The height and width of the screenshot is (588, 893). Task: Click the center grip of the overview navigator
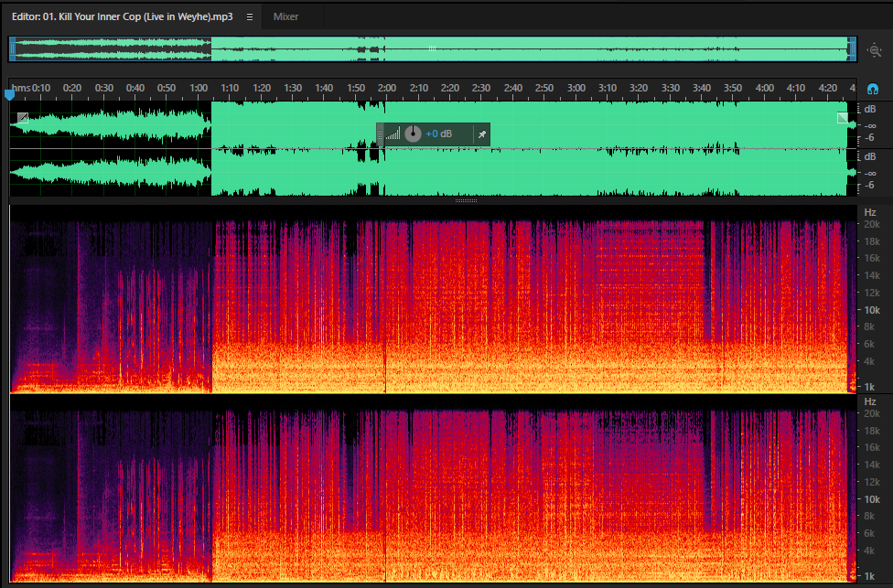[x=432, y=49]
